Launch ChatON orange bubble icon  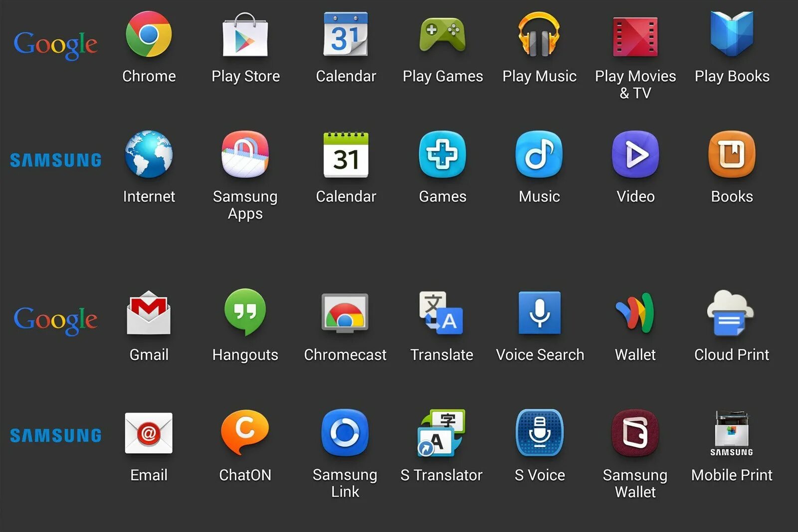pos(245,433)
